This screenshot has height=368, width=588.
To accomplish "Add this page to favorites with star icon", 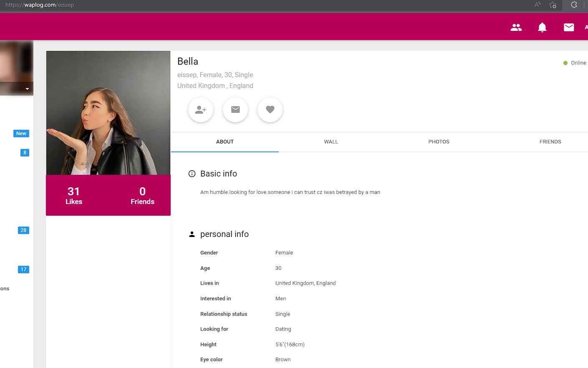I will [x=553, y=5].
